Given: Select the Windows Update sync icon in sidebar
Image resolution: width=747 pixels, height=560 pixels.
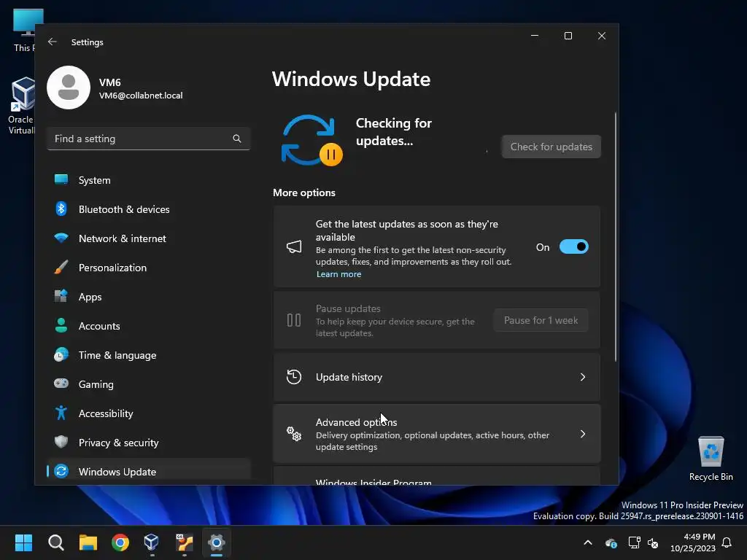Looking at the screenshot, I should coord(61,471).
